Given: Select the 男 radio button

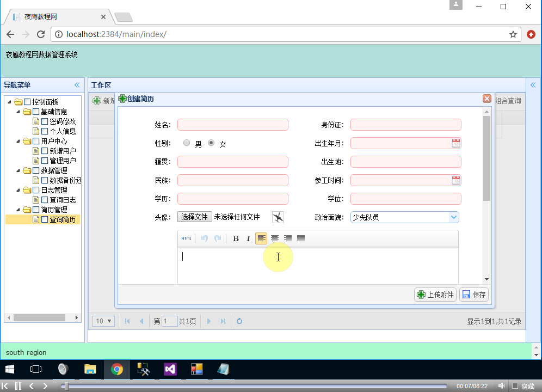Looking at the screenshot, I should click(x=187, y=143).
